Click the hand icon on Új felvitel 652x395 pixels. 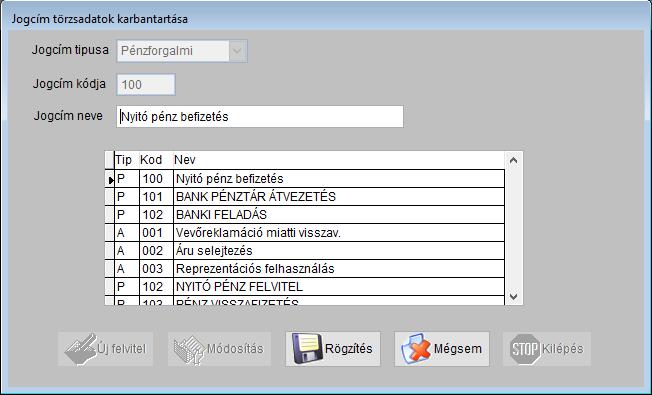coord(80,349)
